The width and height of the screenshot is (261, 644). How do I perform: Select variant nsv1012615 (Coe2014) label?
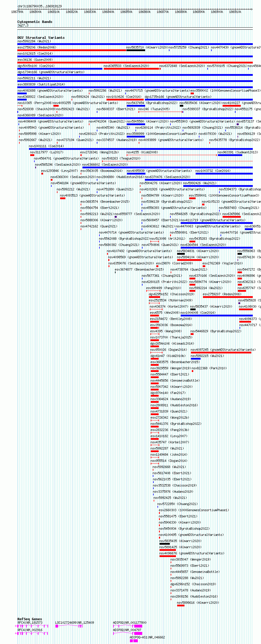coord(35,53)
